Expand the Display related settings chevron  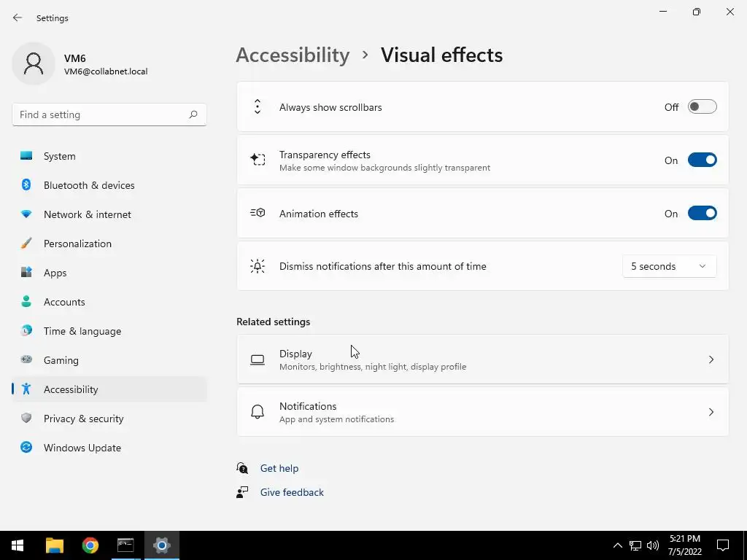click(x=711, y=359)
